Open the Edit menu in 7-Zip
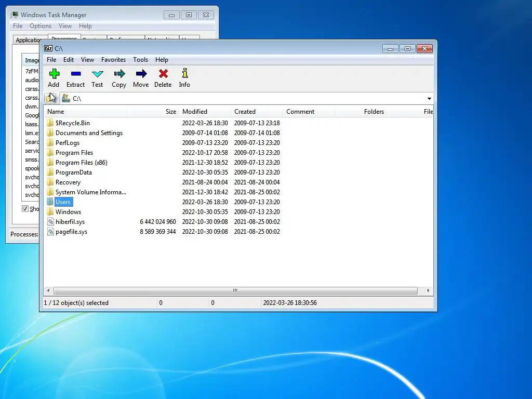532x399 pixels. [69, 60]
